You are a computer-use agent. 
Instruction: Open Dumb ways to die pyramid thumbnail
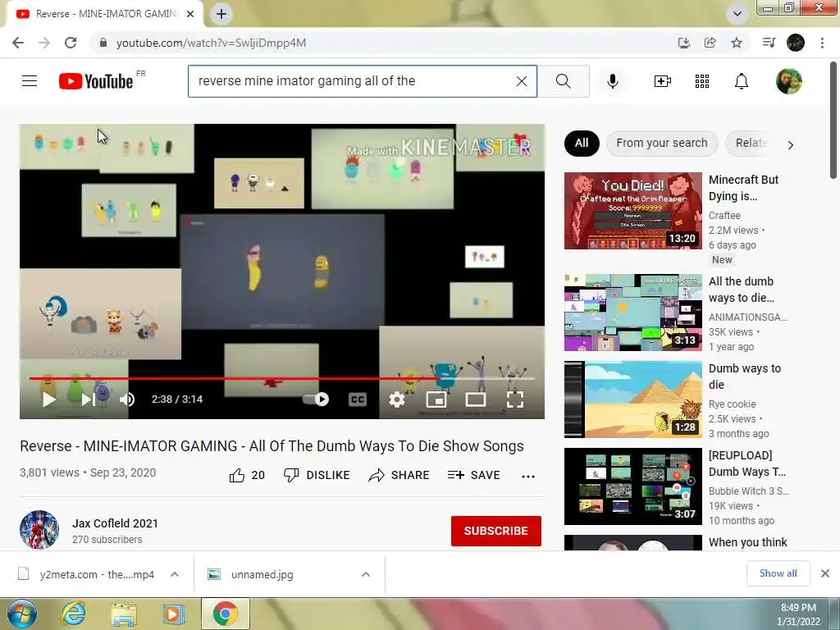pyautogui.click(x=632, y=399)
